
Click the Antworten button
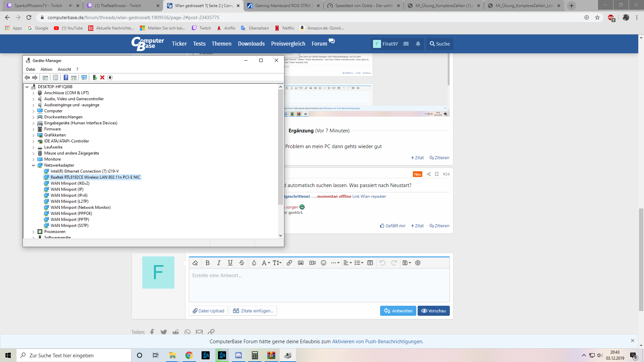click(x=398, y=311)
